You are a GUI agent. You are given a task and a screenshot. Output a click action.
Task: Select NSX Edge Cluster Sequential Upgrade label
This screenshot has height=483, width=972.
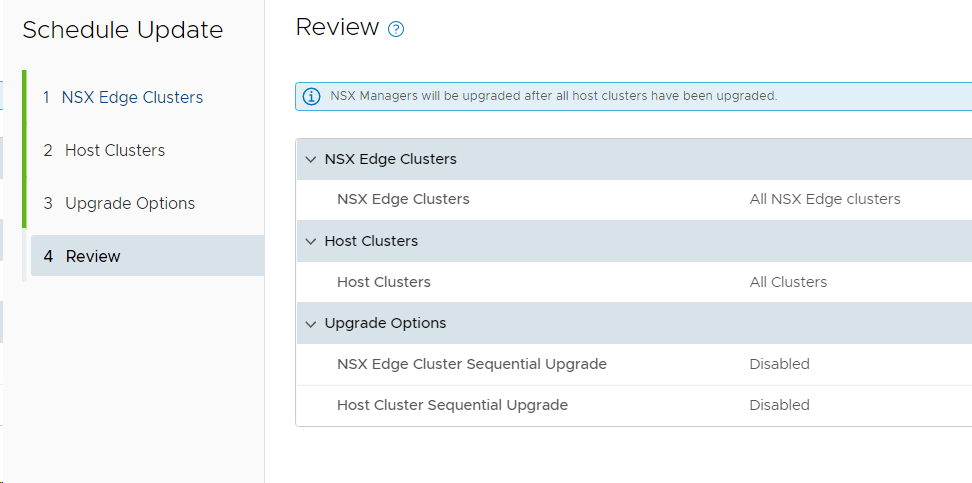click(472, 364)
